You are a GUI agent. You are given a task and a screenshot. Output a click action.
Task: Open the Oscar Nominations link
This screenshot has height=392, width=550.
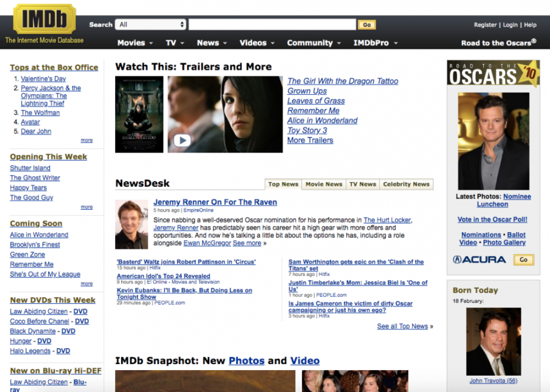coord(481,234)
